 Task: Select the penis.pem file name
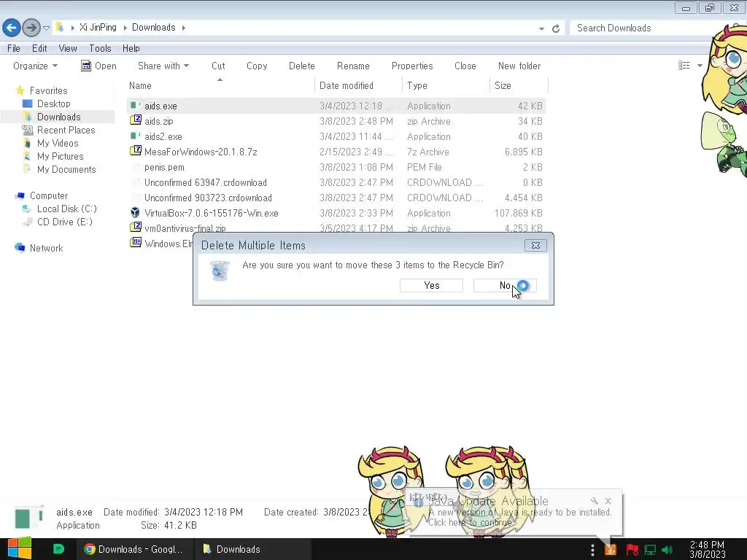(164, 167)
